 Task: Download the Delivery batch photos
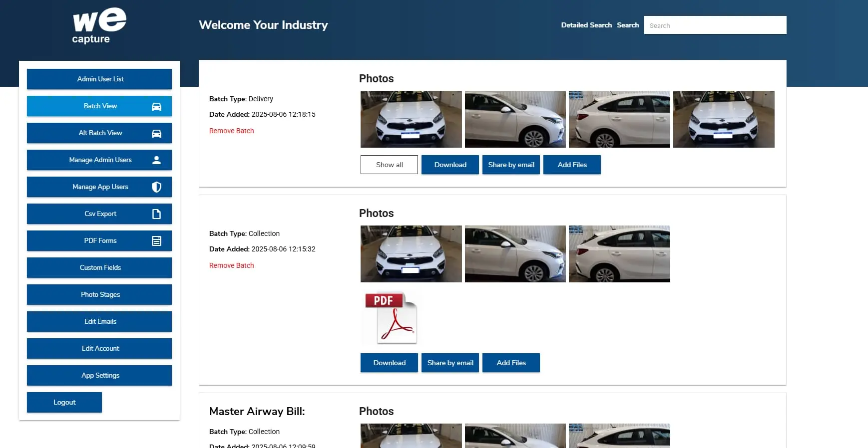[x=450, y=165]
